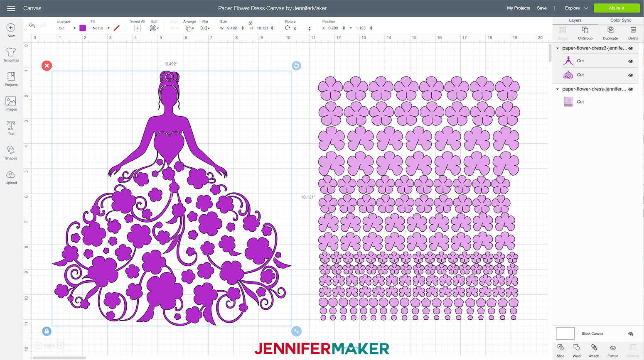644x360 pixels.
Task: Select the flower sheet Cut layer thumbnail
Action: (x=568, y=102)
